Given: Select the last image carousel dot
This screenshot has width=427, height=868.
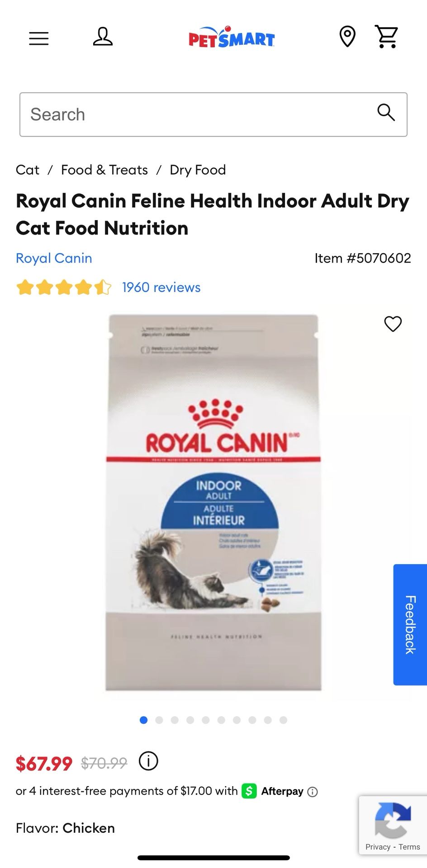Looking at the screenshot, I should click(x=283, y=720).
